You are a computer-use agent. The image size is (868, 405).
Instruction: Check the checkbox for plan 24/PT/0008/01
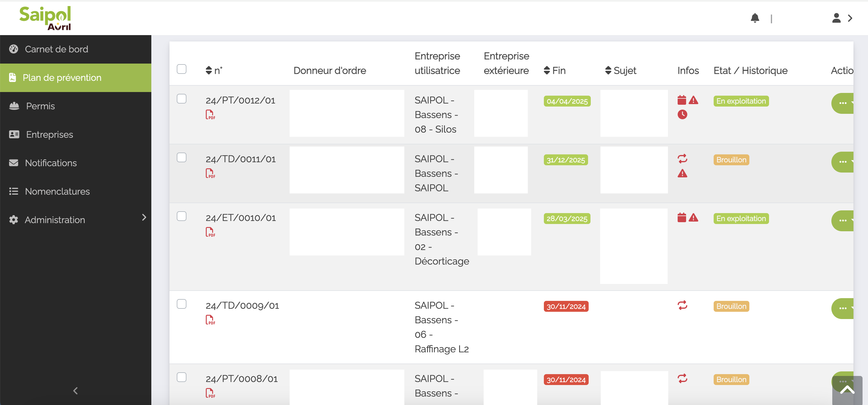point(182,377)
